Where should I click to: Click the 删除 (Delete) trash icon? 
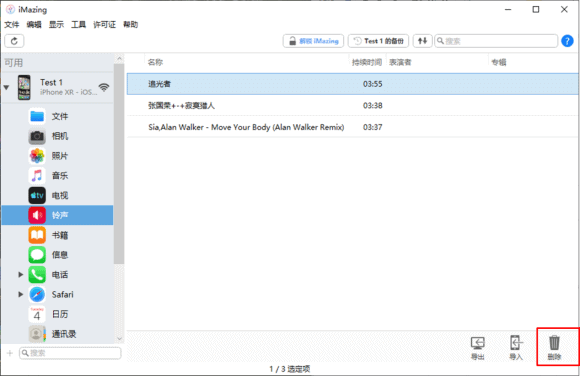(554, 347)
